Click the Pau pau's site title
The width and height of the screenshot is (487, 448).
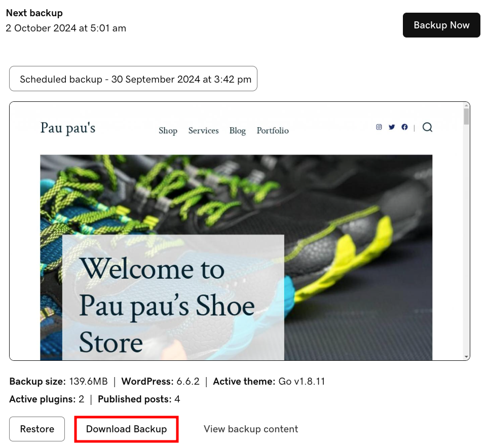(x=68, y=128)
